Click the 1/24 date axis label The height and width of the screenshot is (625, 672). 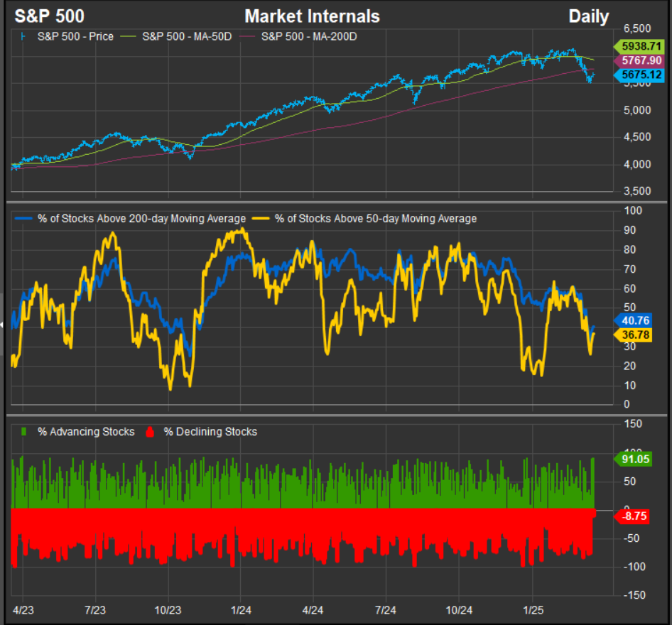coord(241,610)
